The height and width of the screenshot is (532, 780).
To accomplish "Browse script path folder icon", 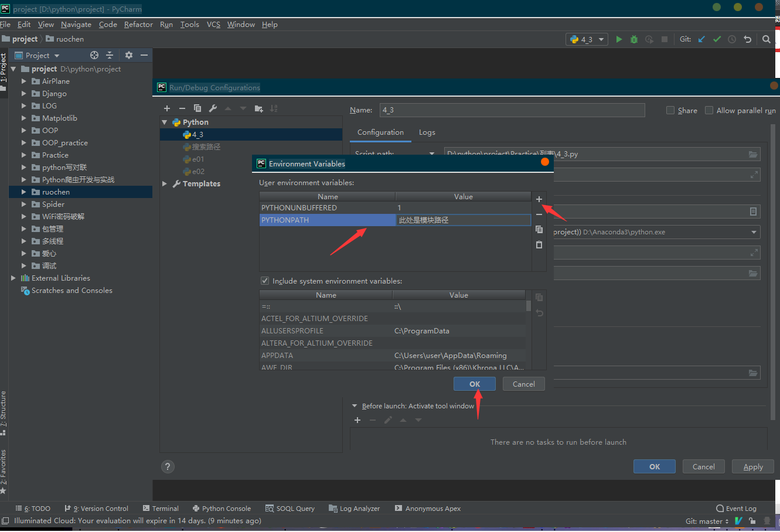I will click(753, 154).
